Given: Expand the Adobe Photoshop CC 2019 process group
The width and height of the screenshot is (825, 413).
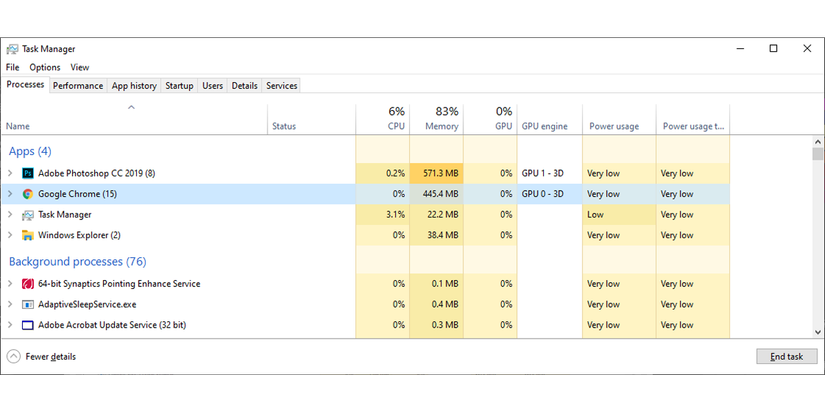Looking at the screenshot, I should [x=10, y=173].
